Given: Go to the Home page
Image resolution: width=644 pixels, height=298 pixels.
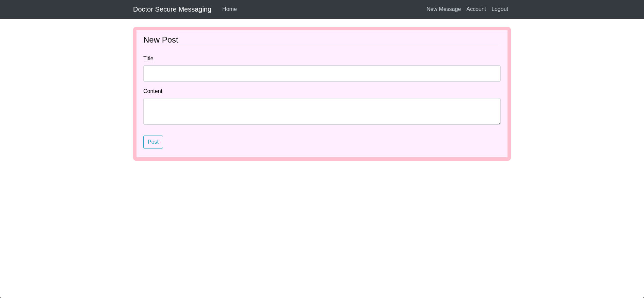Looking at the screenshot, I should 229,9.
